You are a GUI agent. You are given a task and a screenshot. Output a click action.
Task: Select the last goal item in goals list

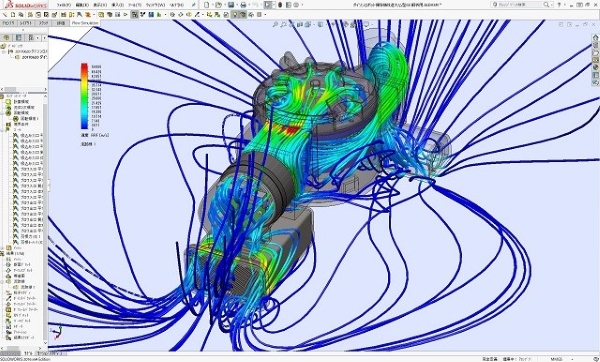tap(28, 242)
